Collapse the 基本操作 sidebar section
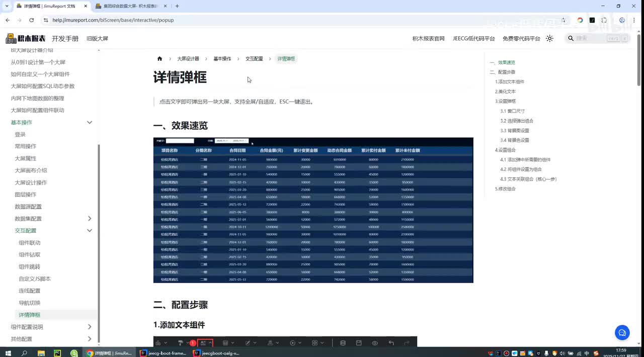Screen dimensions: 644x357 90,122
